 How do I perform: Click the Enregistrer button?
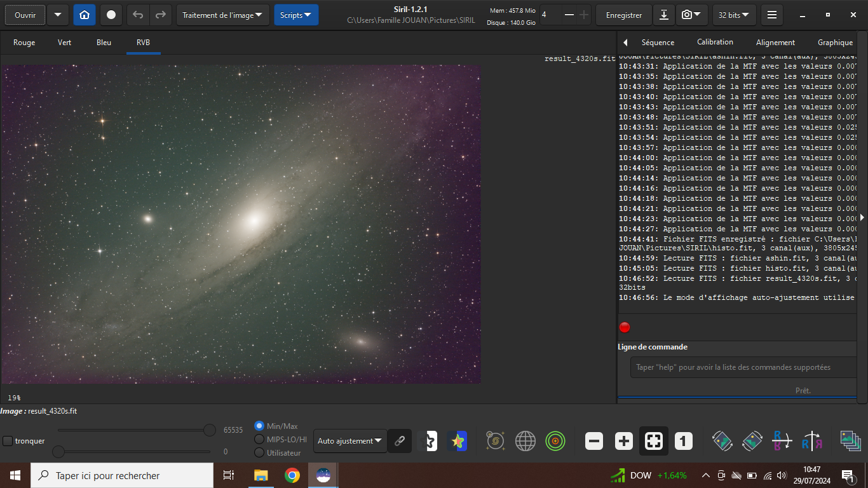624,15
